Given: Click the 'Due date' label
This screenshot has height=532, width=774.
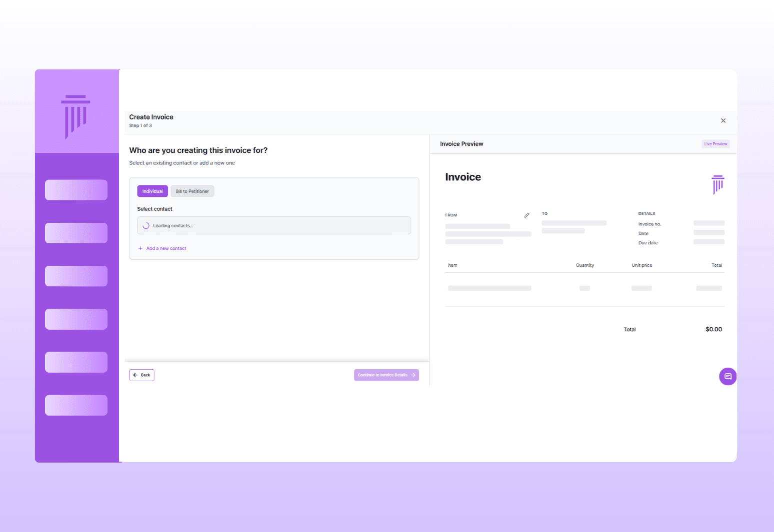Looking at the screenshot, I should click(x=648, y=243).
